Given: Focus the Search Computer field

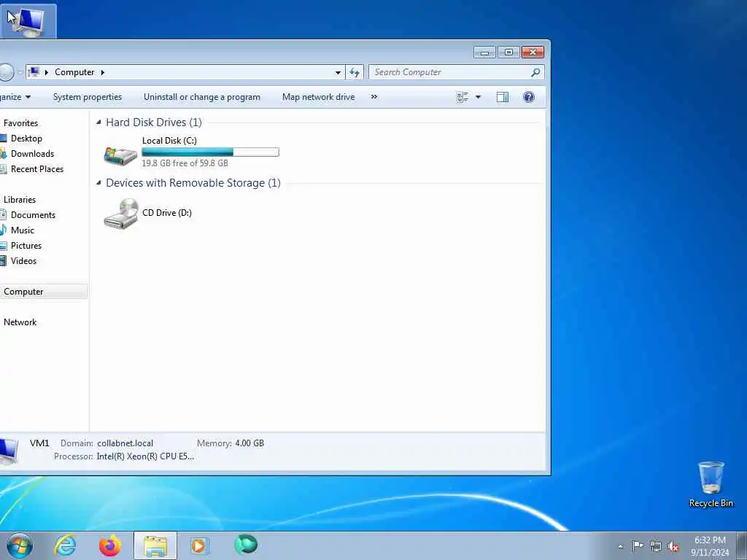Looking at the screenshot, I should pos(449,72).
